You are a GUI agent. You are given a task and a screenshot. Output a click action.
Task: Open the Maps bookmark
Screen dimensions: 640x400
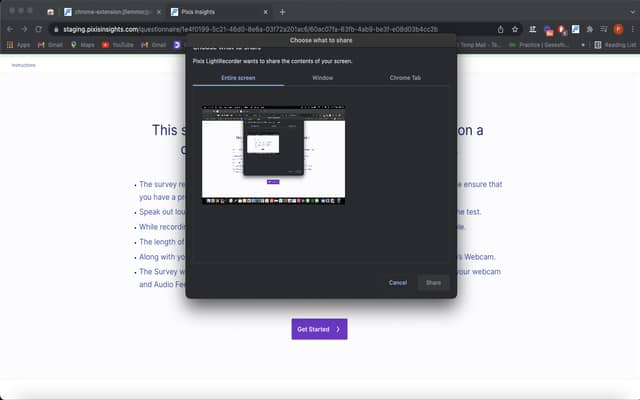83,44
